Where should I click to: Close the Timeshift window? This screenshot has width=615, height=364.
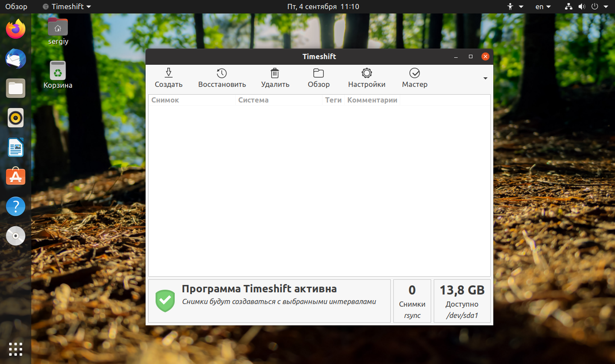tap(485, 56)
